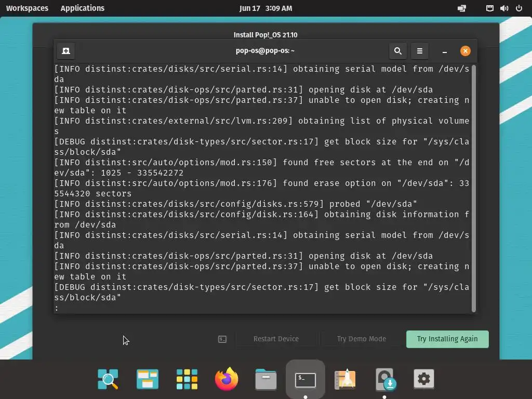Screen dimensions: 532x399
Task: Click the installer's terminal log icon
Action: 222,339
